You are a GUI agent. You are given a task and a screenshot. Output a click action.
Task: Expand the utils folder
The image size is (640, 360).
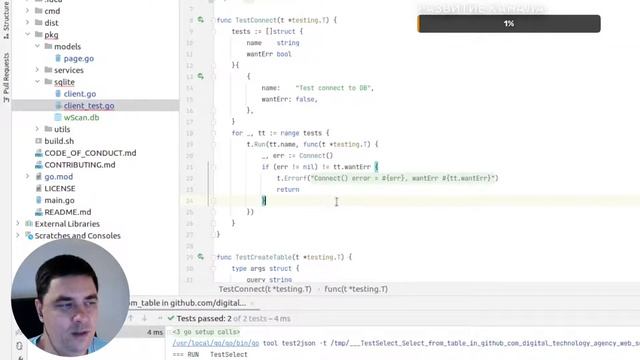37,129
